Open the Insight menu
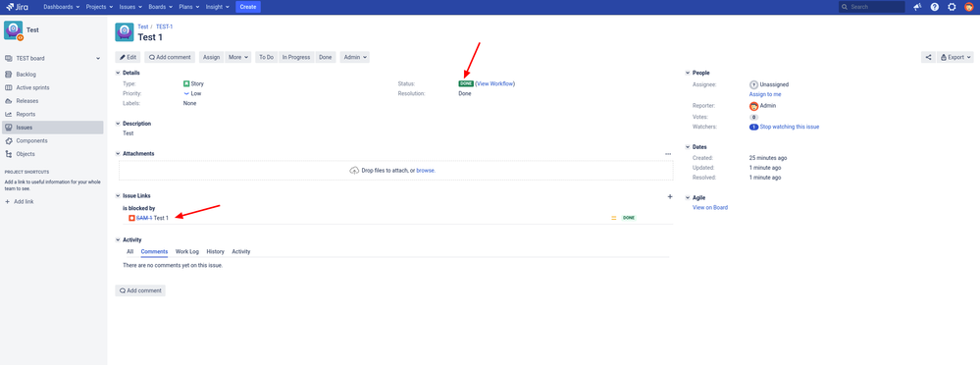Viewport: 980px width, 365px height. (218, 7)
